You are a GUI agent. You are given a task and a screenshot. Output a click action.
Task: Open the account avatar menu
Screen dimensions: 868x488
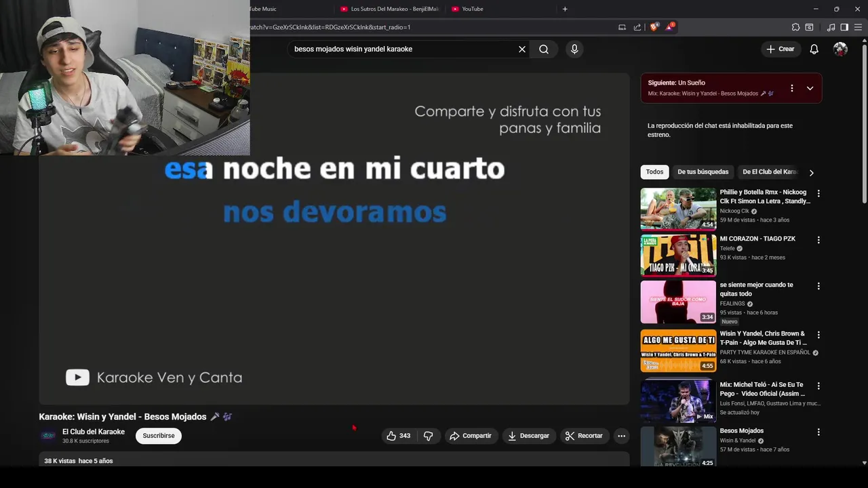840,49
